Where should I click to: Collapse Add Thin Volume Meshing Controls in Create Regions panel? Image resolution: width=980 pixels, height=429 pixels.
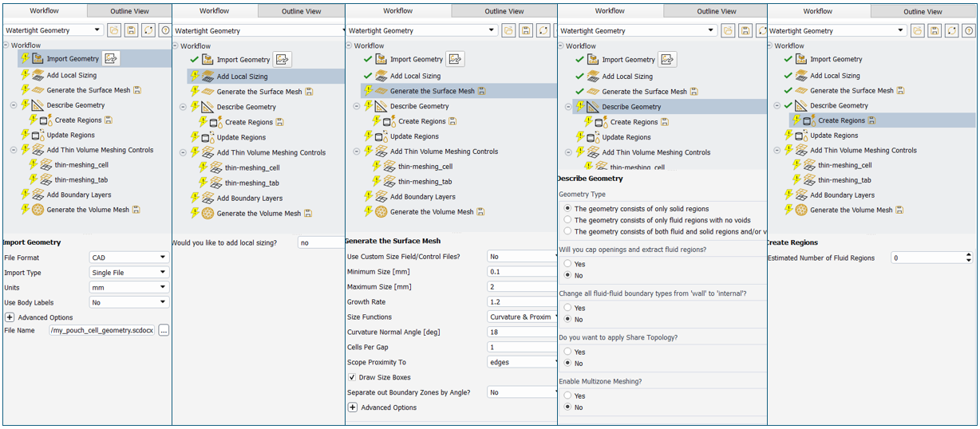click(777, 150)
